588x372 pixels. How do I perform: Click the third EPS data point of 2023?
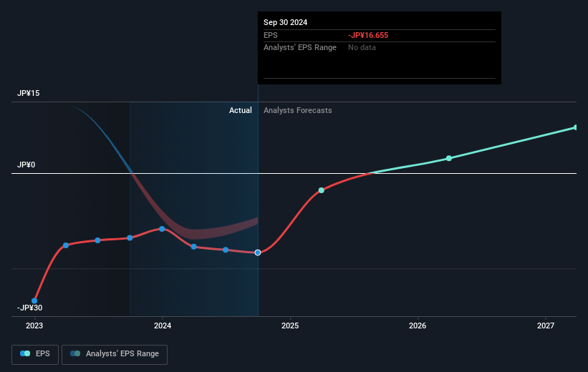pos(97,240)
